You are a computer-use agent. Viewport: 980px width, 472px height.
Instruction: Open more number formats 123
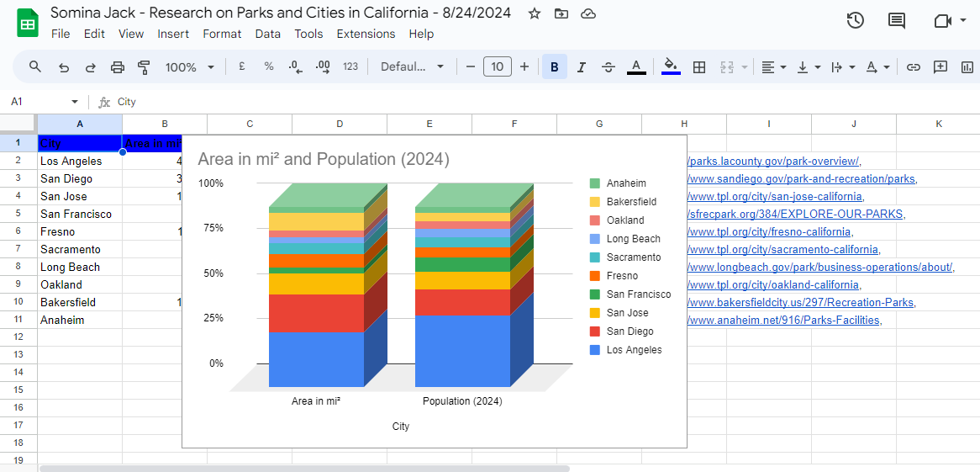pyautogui.click(x=350, y=66)
